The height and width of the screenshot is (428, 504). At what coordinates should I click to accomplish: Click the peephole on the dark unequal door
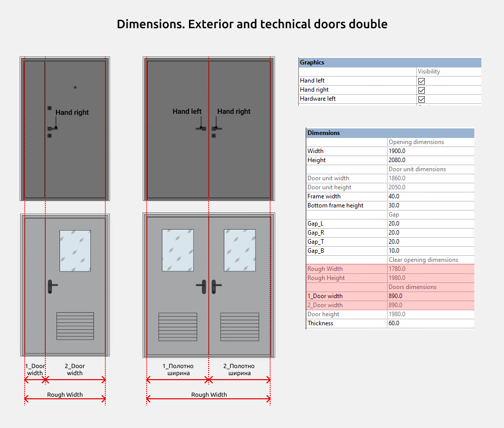click(75, 87)
